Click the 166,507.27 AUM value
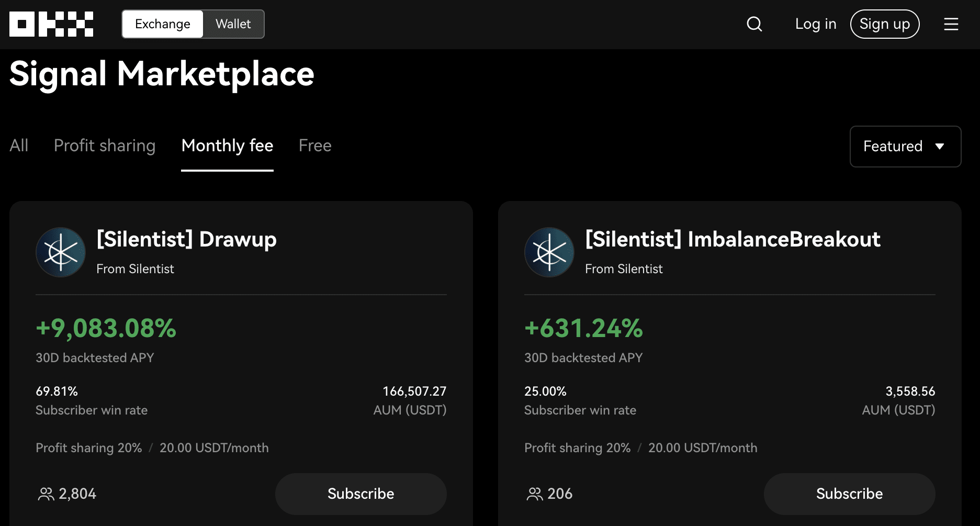This screenshot has height=526, width=980. tap(414, 391)
